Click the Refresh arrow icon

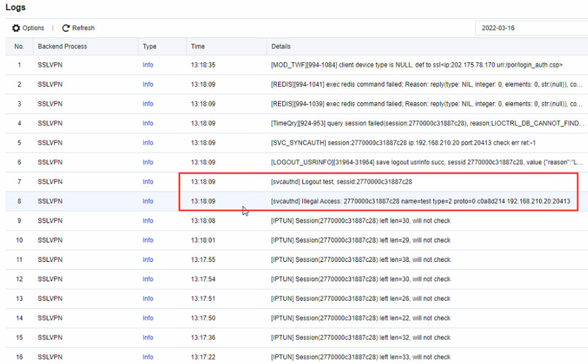click(65, 28)
